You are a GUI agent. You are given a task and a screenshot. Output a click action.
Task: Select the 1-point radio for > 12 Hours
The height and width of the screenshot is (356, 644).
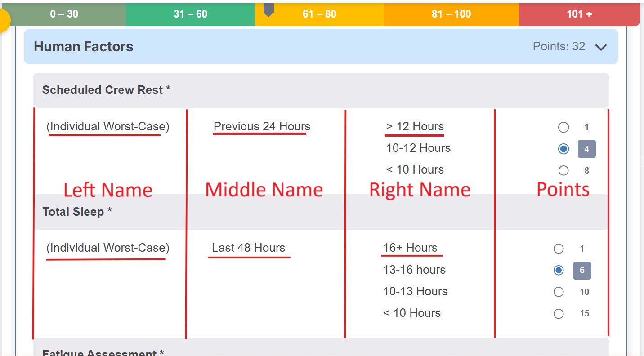563,127
